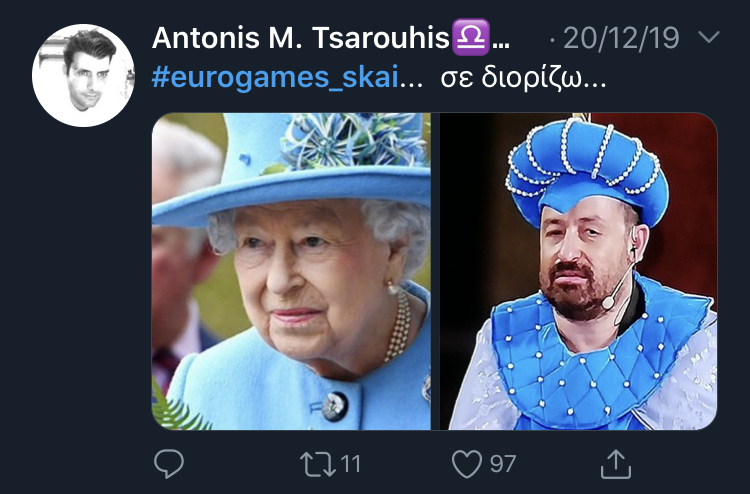The image size is (750, 494).
Task: View the 11 retweets count
Action: tap(350, 464)
